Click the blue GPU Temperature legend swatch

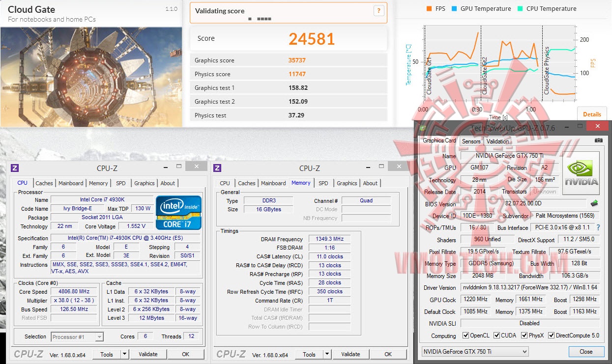(454, 8)
